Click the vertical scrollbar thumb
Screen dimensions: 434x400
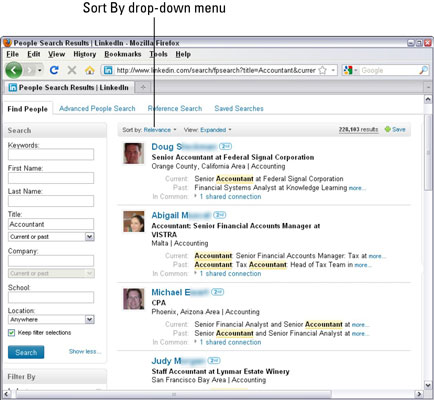pyautogui.click(x=428, y=153)
